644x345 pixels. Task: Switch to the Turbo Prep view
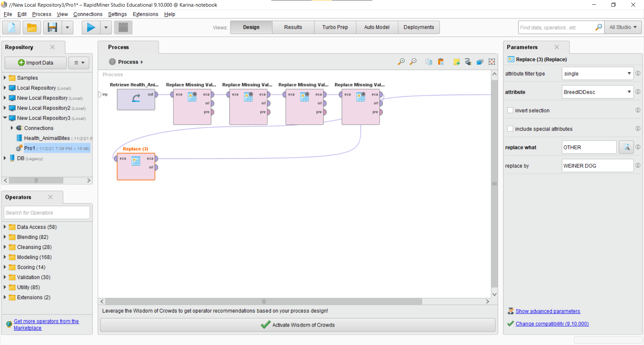335,27
